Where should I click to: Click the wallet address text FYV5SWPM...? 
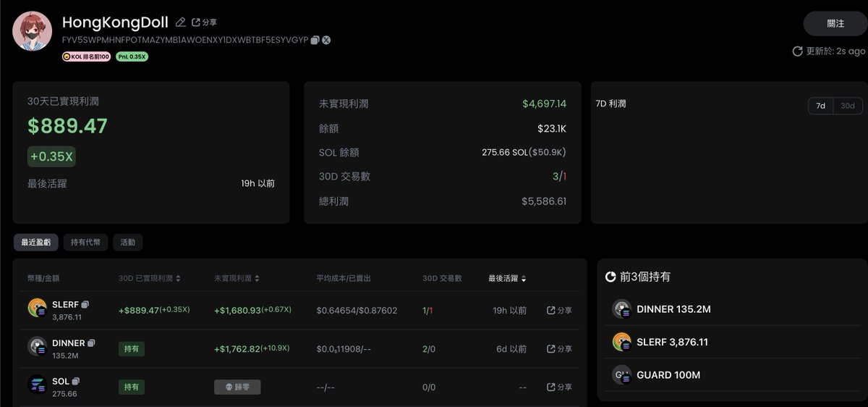(185, 40)
